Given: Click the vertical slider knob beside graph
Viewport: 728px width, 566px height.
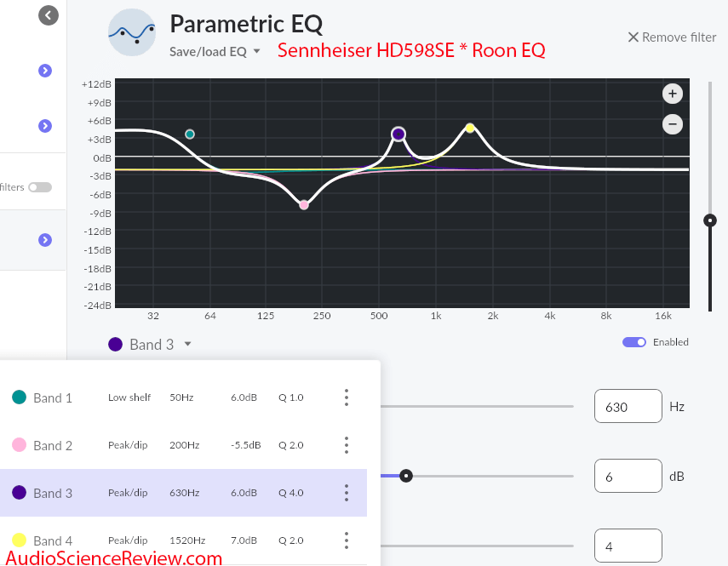Looking at the screenshot, I should coord(710,220).
